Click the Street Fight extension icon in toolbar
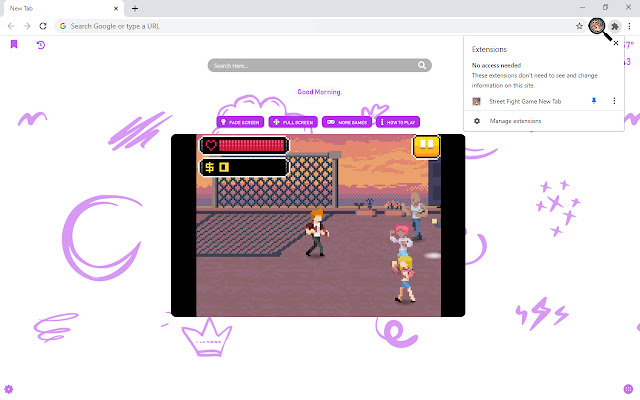The width and height of the screenshot is (640, 400). point(596,26)
